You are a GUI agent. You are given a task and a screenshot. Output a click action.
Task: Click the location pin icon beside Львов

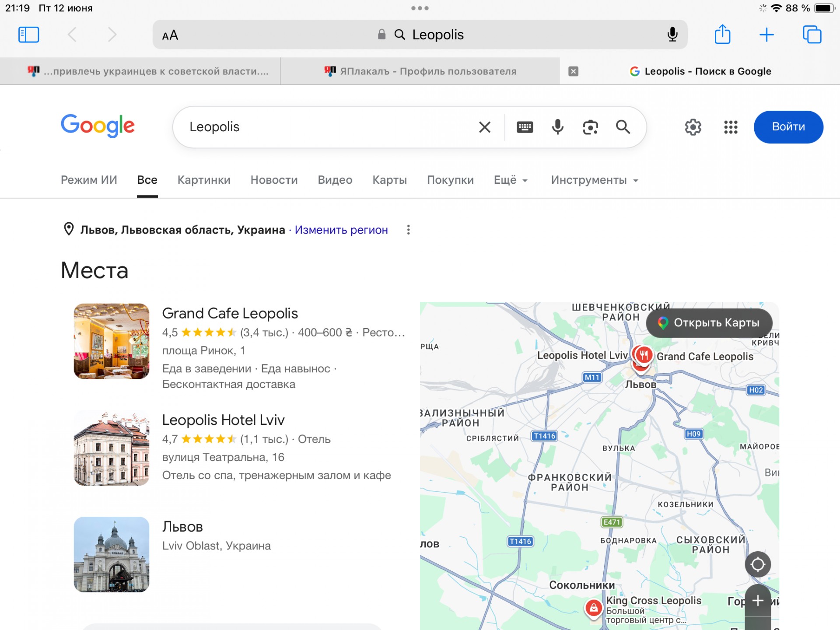[69, 229]
